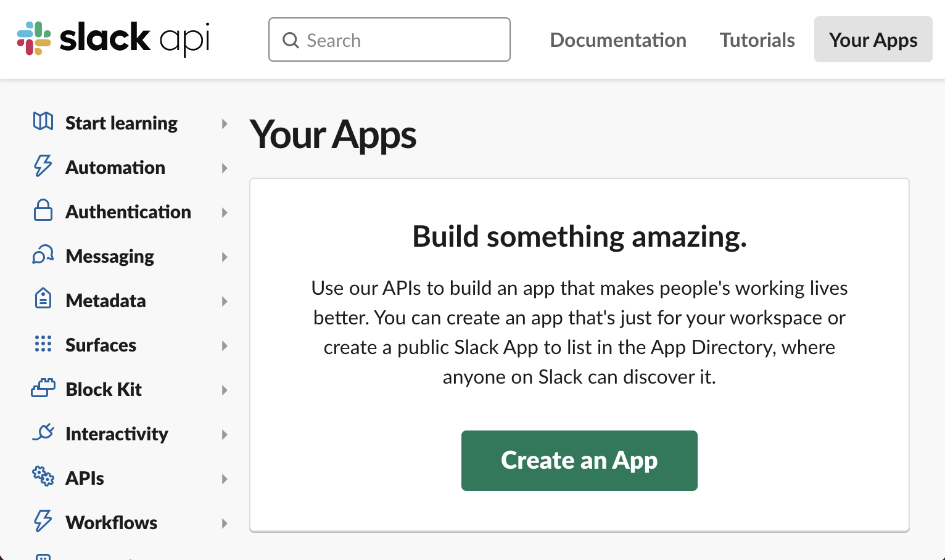Click the Automation lightning bolt icon

43,166
